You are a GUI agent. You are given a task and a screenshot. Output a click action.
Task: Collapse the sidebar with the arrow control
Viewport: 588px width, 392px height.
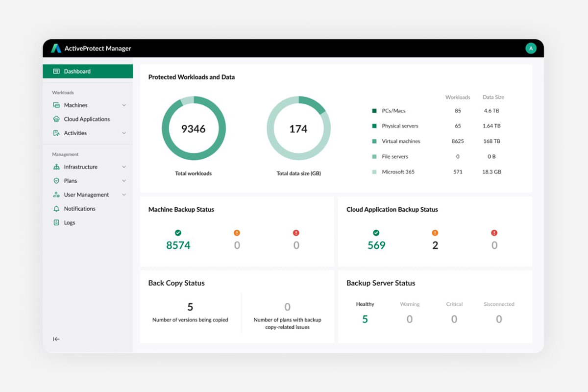click(x=56, y=339)
